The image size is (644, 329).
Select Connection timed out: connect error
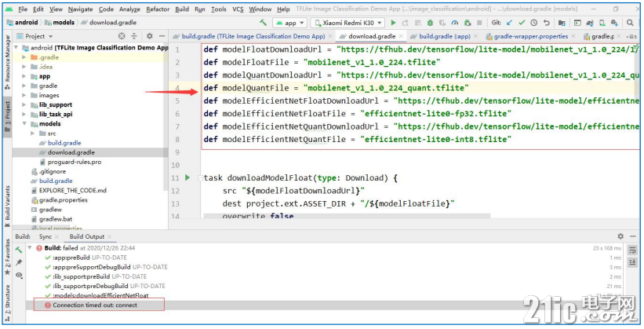(94, 305)
